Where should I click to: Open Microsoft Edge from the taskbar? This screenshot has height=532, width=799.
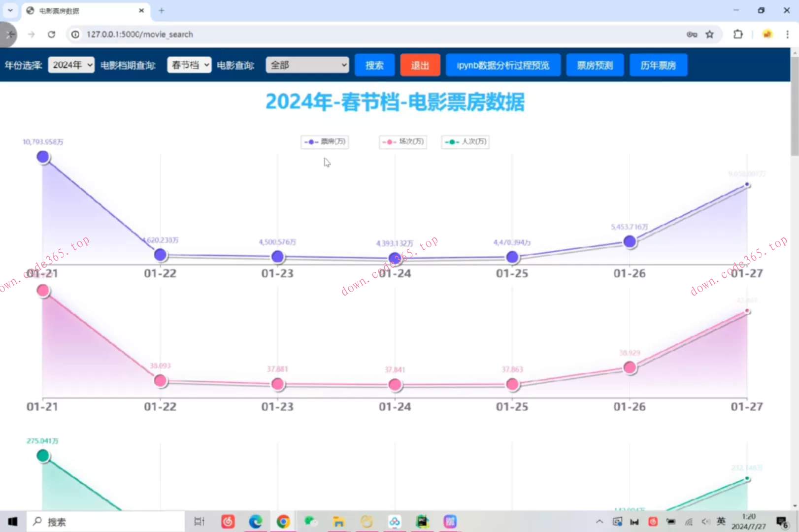point(255,522)
